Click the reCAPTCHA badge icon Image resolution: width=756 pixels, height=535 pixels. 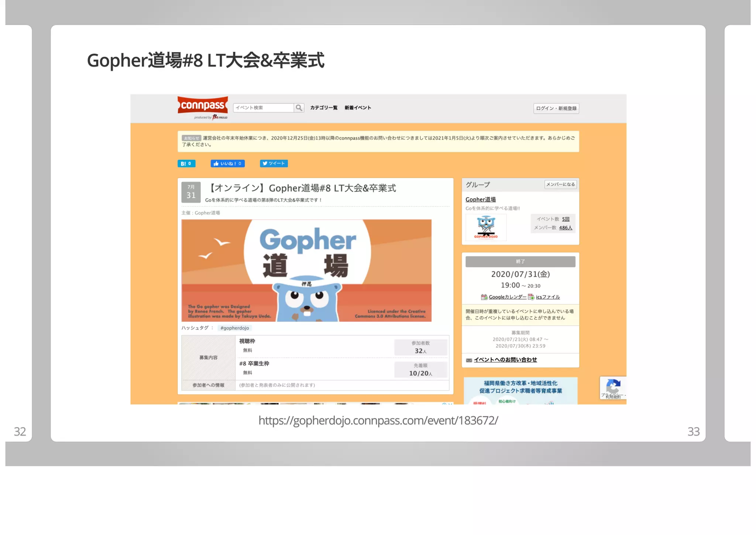click(x=613, y=388)
